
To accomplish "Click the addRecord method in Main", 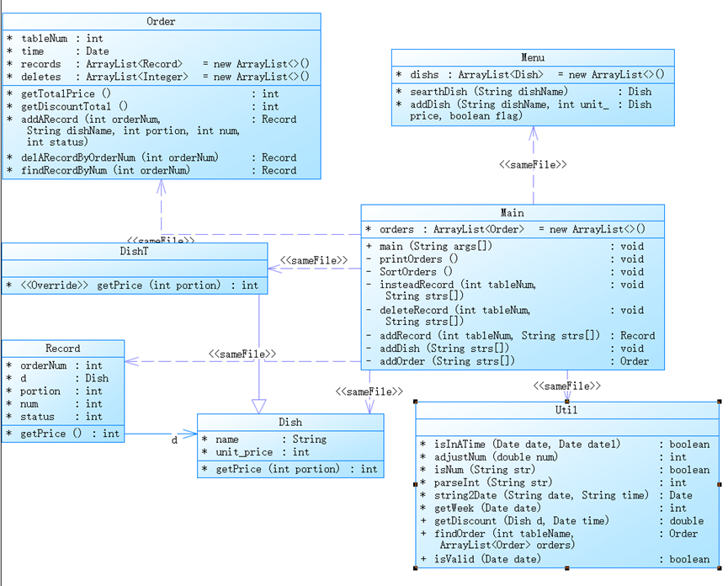I will coord(510,335).
